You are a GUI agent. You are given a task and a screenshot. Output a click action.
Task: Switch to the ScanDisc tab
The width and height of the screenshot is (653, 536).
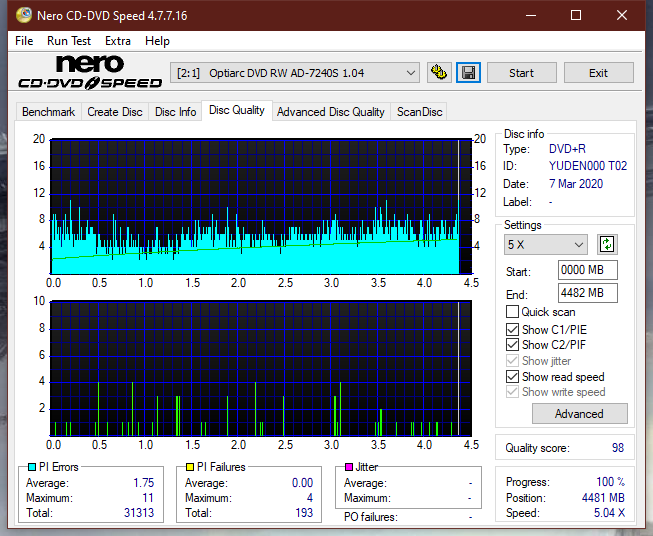click(x=419, y=112)
